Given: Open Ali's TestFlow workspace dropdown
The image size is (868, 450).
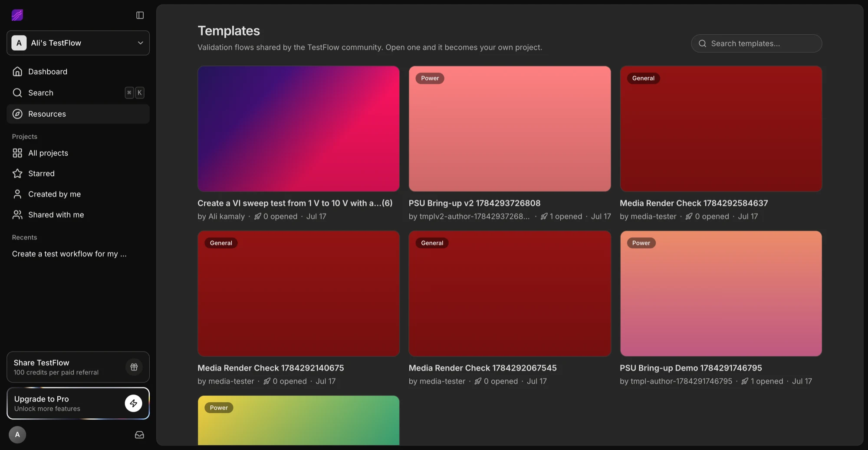Looking at the screenshot, I should point(78,43).
